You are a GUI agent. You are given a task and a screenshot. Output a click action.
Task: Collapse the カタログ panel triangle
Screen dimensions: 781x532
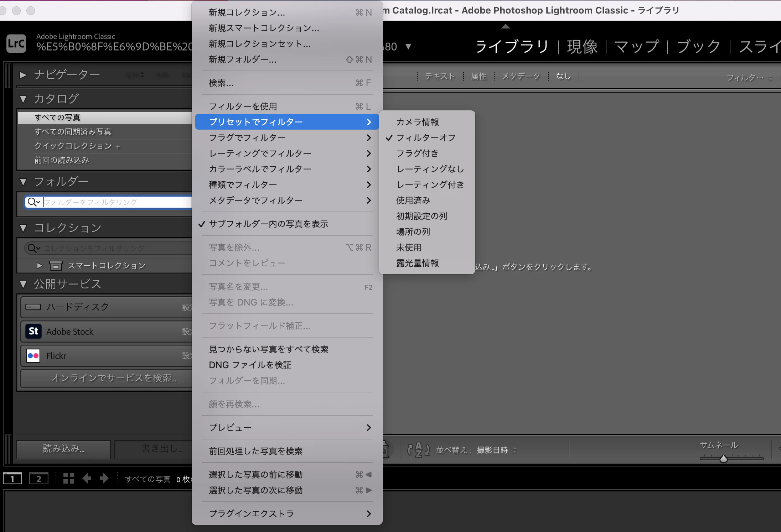coord(24,99)
